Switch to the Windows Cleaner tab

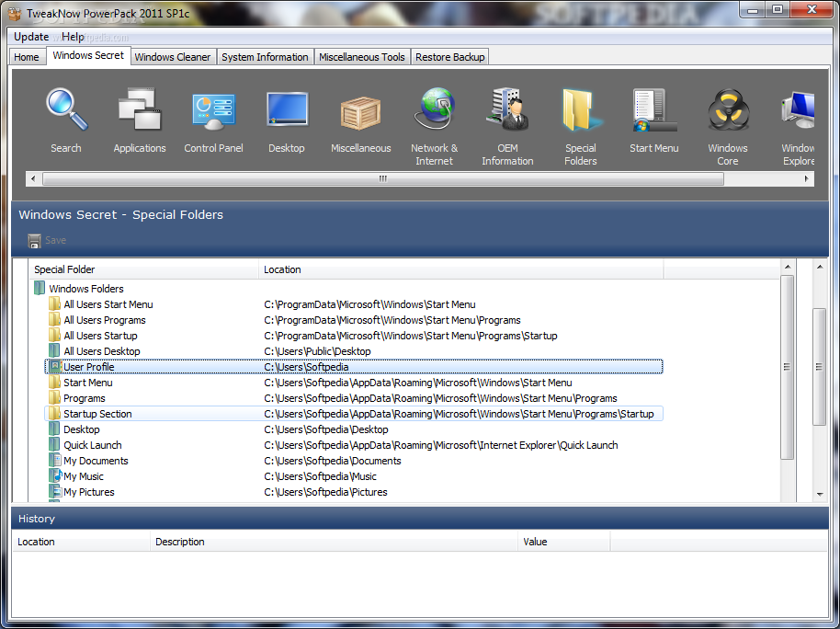pyautogui.click(x=173, y=57)
